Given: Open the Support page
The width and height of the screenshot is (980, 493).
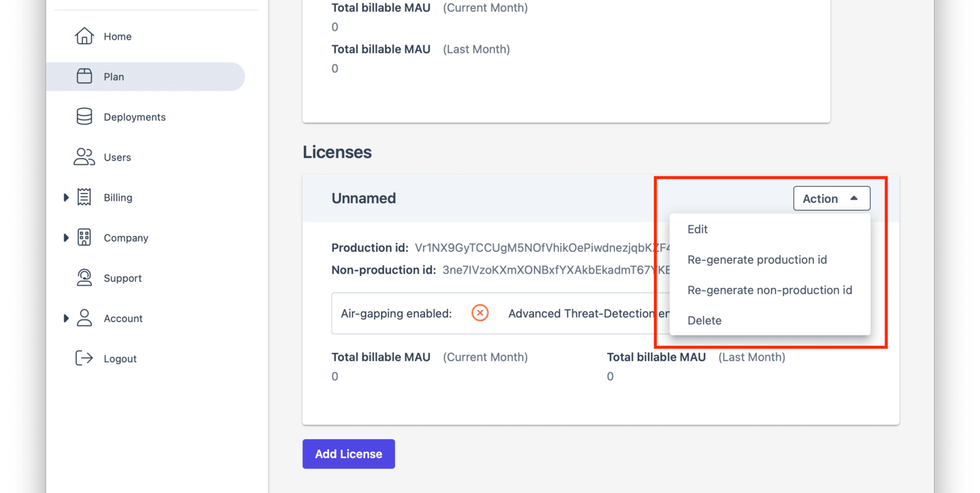Looking at the screenshot, I should (123, 278).
